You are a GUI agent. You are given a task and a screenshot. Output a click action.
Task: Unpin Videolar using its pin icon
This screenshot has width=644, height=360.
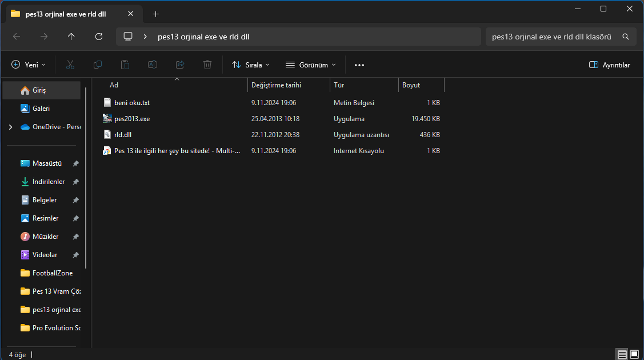[75, 255]
